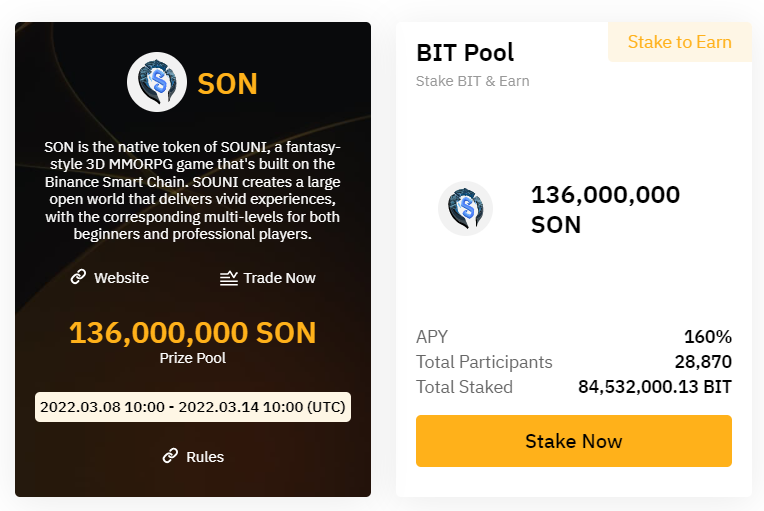Click the BIT Pool heading
Image resolution: width=764 pixels, height=511 pixels.
coord(465,52)
